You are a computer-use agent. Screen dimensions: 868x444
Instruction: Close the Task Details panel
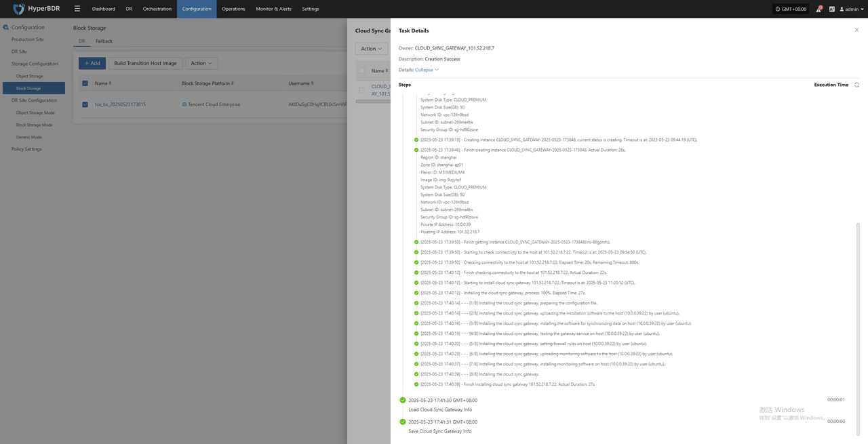click(x=856, y=31)
